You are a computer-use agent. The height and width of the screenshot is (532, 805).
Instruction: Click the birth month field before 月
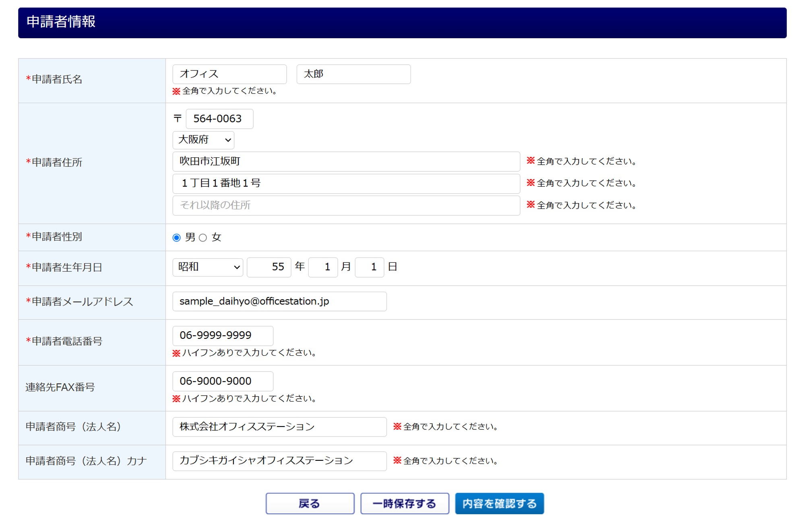(x=323, y=267)
